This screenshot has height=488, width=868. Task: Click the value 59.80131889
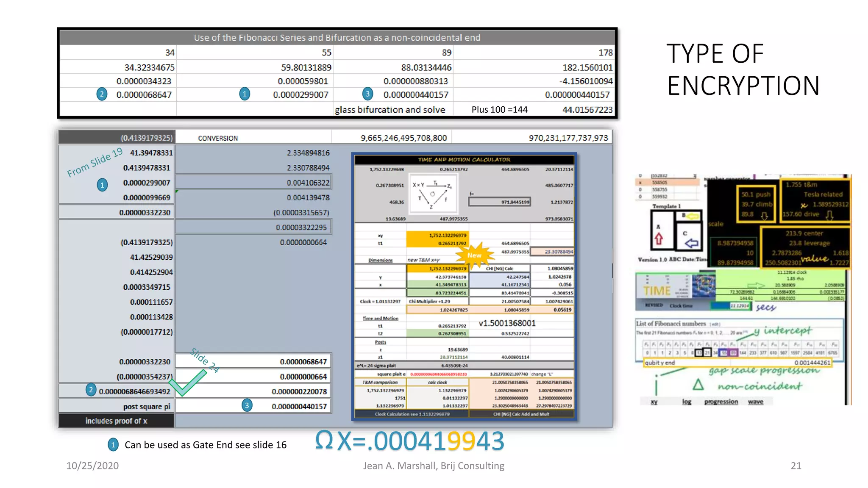[306, 67]
